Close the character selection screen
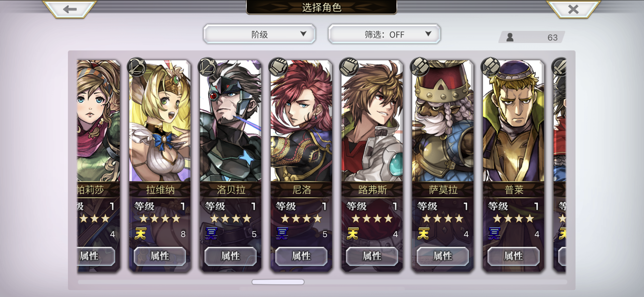This screenshot has height=297, width=644. (573, 9)
